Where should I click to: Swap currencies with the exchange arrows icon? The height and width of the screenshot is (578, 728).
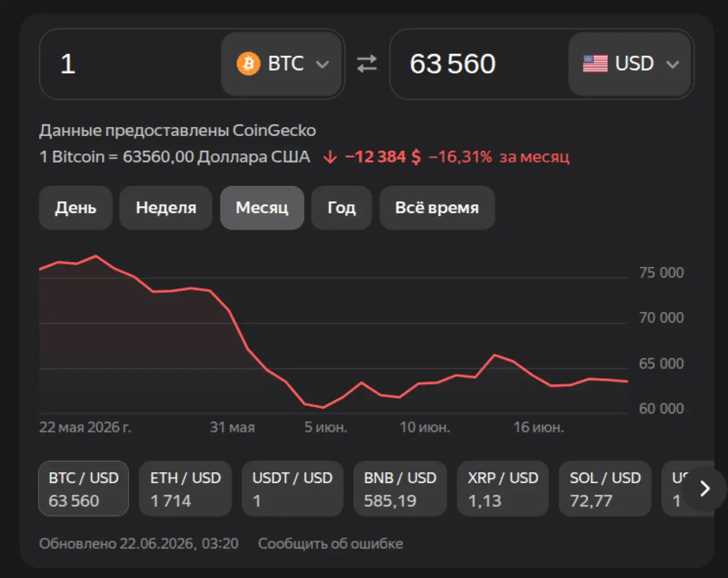[367, 64]
